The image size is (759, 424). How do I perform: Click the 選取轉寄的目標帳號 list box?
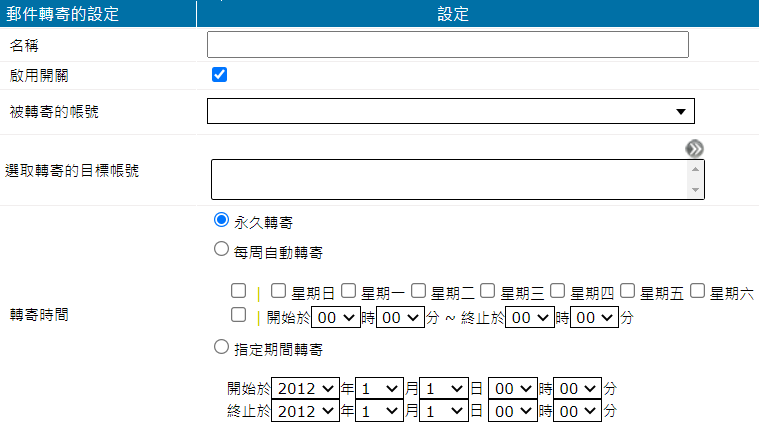click(449, 179)
